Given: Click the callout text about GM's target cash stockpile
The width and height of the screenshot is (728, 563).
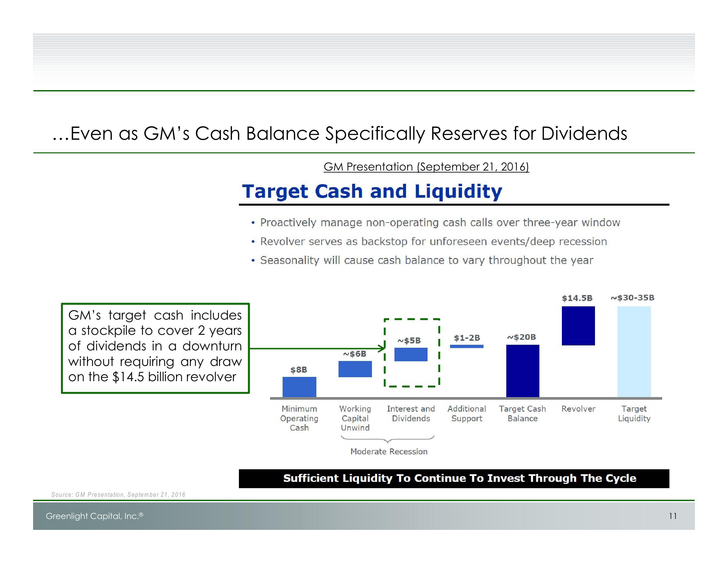Looking at the screenshot, I should pyautogui.click(x=155, y=346).
